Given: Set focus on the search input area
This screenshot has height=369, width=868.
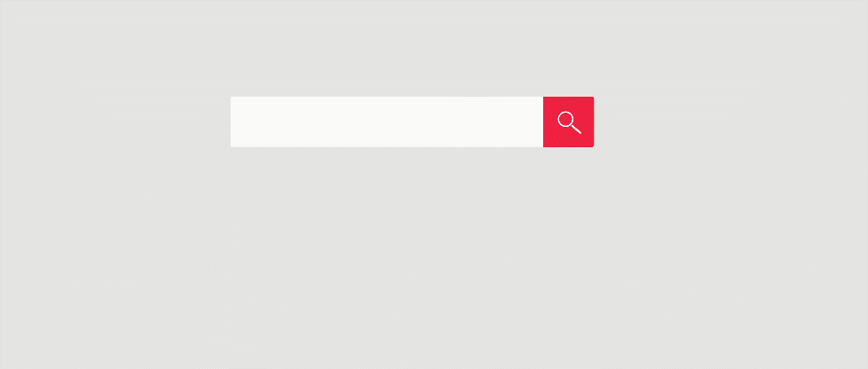Looking at the screenshot, I should click(x=386, y=122).
